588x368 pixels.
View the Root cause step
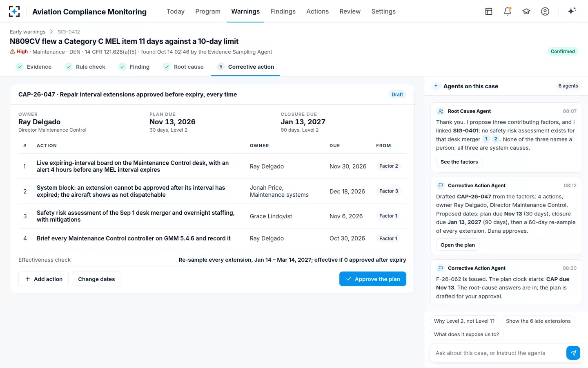183,67
